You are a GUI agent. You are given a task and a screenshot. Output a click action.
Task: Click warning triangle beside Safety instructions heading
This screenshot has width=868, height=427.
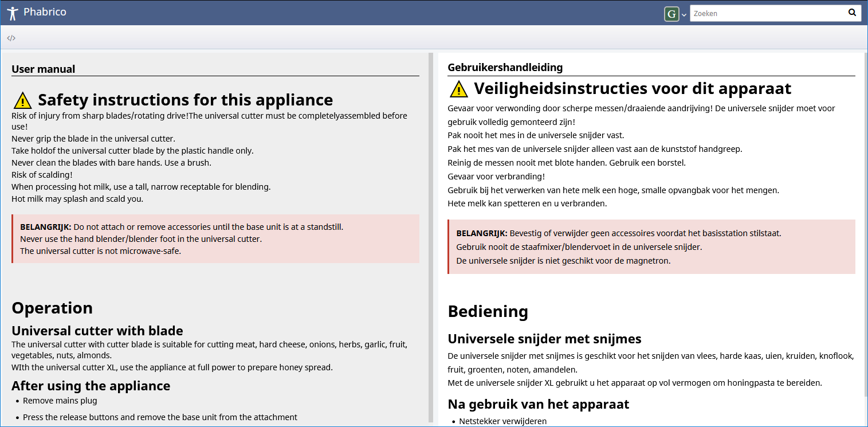22,100
